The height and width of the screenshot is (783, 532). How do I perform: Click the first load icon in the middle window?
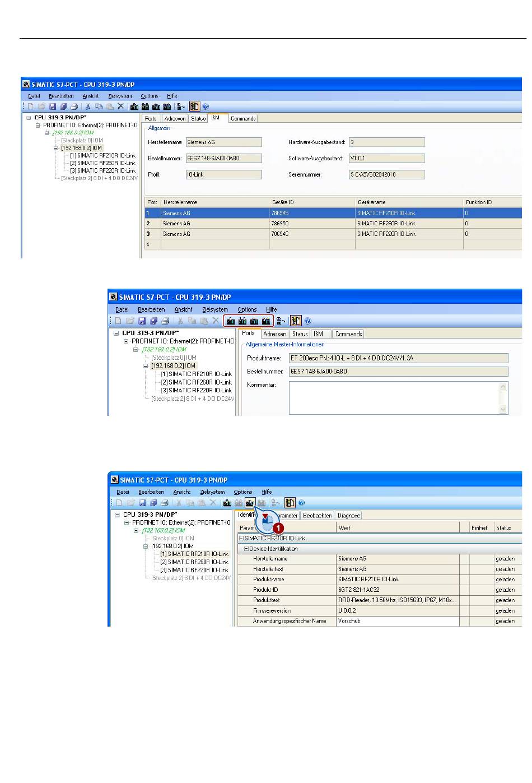click(x=231, y=321)
